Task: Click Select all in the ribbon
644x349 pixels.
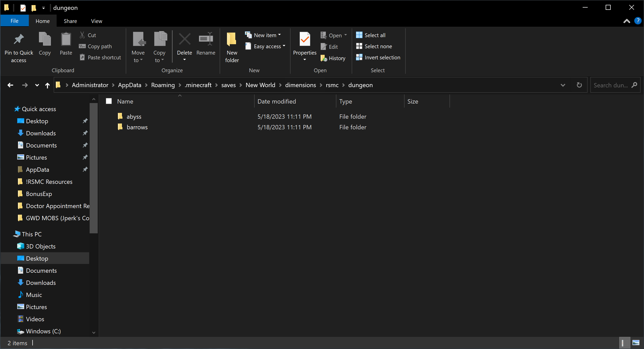Action: click(x=370, y=35)
